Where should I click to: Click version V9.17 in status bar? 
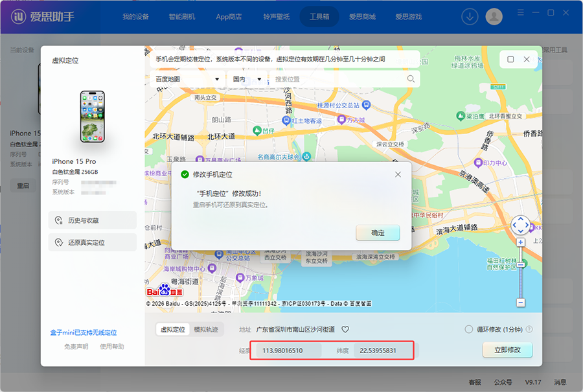[x=533, y=382]
